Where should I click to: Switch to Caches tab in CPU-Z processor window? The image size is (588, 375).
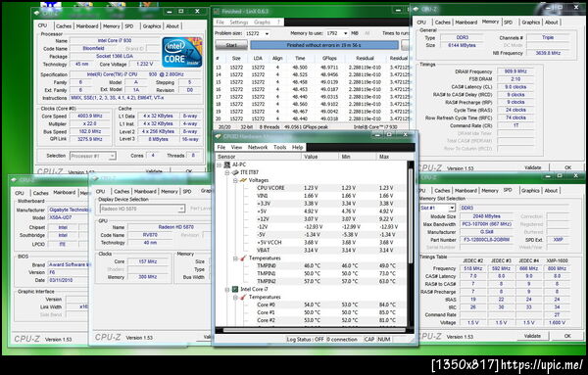pyautogui.click(x=64, y=26)
